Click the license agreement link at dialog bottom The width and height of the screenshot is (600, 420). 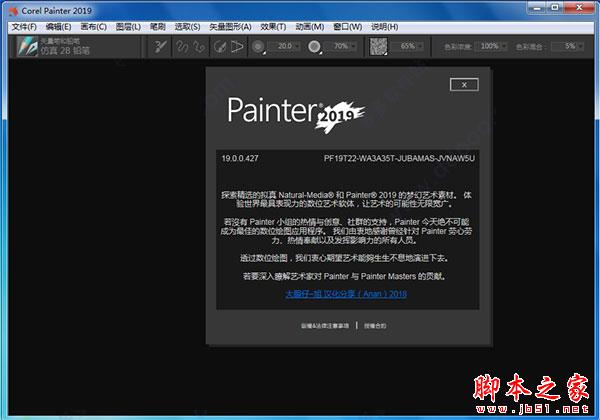click(375, 326)
